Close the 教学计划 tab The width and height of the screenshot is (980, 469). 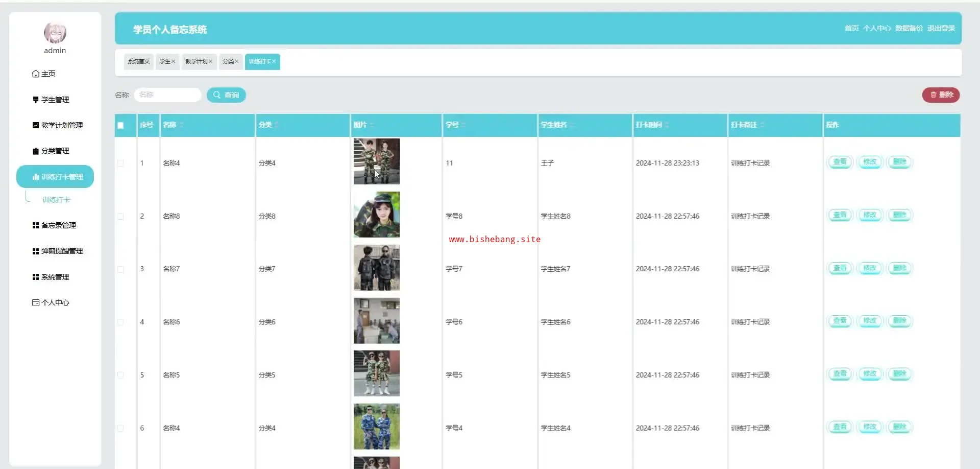coord(210,61)
